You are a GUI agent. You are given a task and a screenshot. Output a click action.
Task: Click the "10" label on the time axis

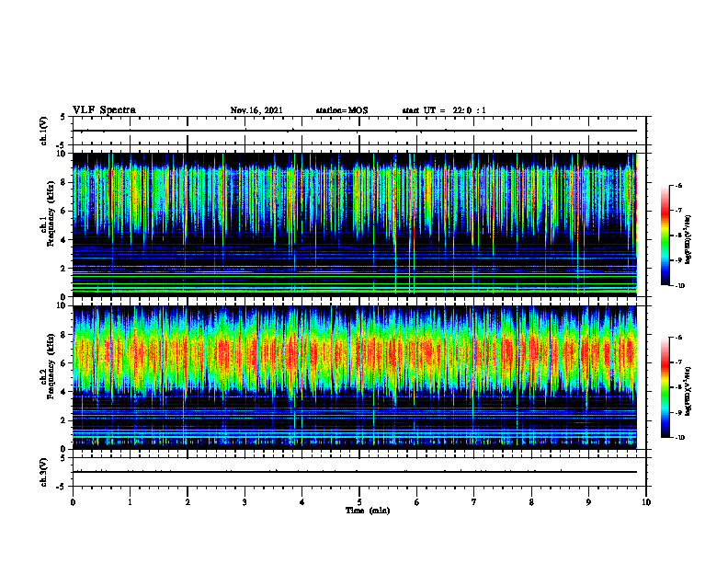(x=646, y=502)
